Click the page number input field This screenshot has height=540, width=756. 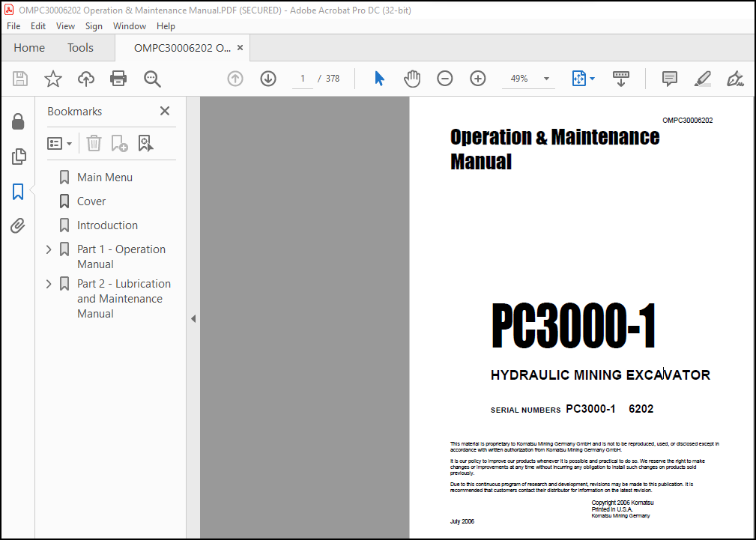click(x=303, y=79)
